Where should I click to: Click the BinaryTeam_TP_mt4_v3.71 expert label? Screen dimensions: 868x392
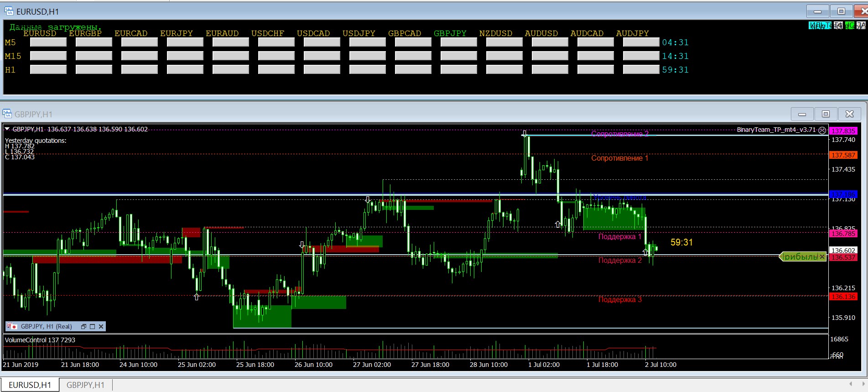[776, 130]
